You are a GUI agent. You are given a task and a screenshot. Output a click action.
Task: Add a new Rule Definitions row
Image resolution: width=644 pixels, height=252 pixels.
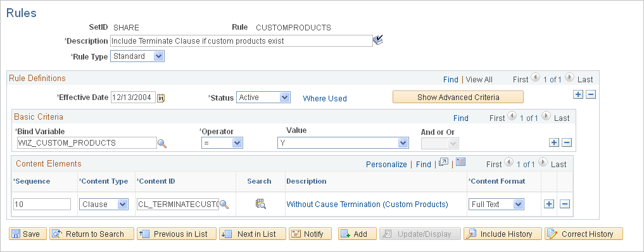coord(578,95)
